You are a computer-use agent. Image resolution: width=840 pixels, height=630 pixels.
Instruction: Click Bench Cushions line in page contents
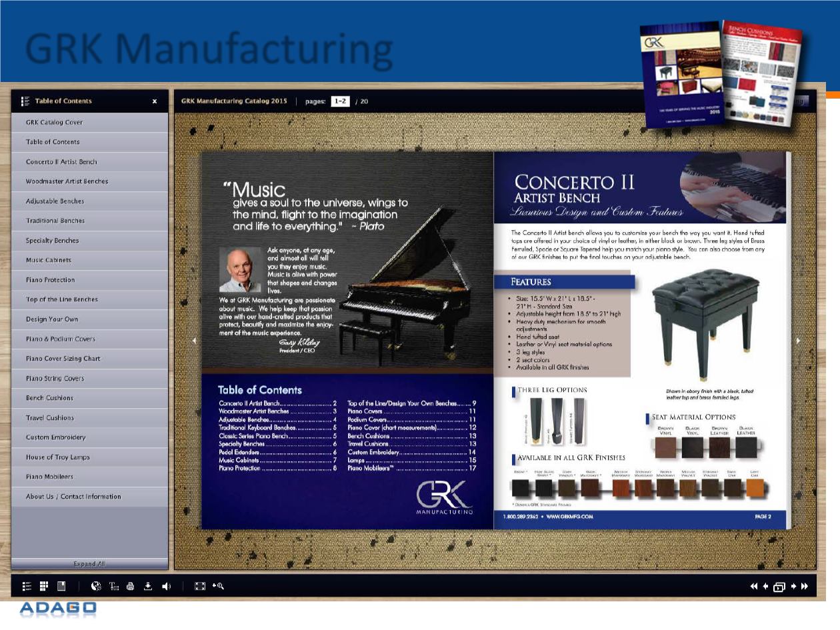click(x=412, y=436)
